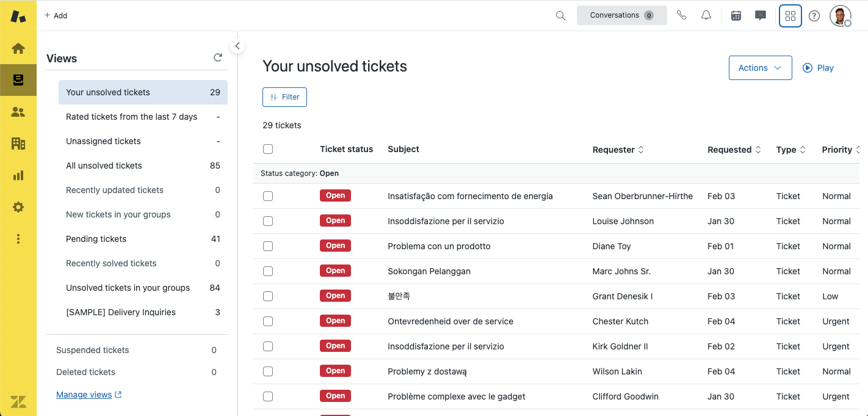Check the Sokongan Pelanggan ticket checkbox
This screenshot has width=868, height=416.
(x=268, y=271)
